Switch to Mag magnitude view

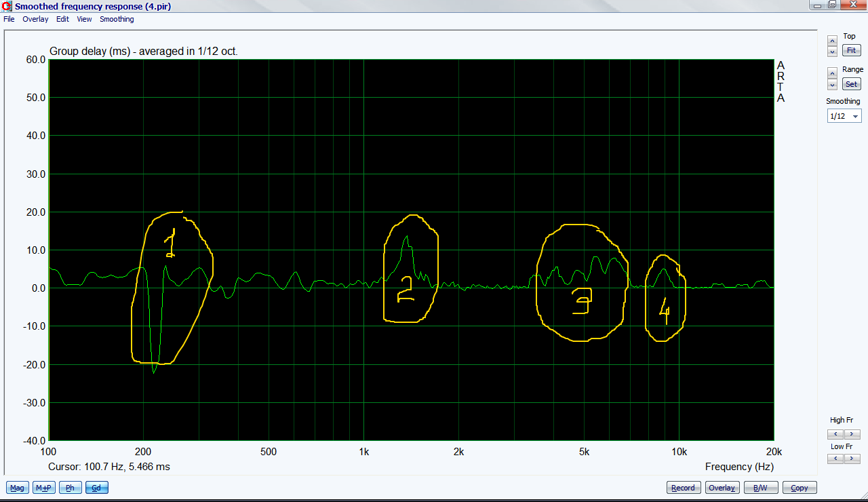pyautogui.click(x=17, y=488)
